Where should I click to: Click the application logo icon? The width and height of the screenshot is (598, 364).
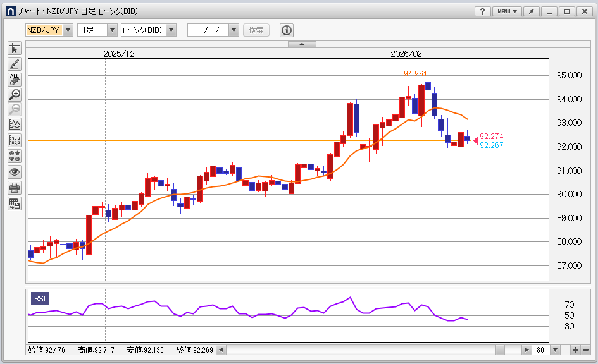(x=11, y=11)
